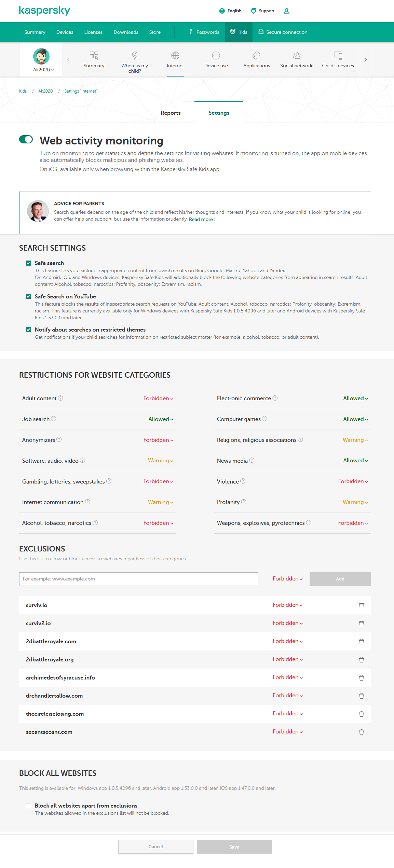Viewport: 394px width, 868px height.
Task: Check Block all websites apart from exclusions
Action: point(29,806)
